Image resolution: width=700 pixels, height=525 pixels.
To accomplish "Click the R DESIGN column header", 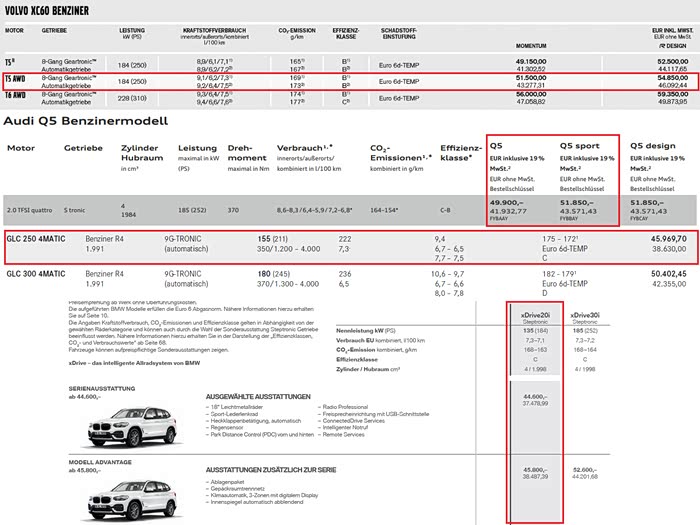I will (673, 46).
